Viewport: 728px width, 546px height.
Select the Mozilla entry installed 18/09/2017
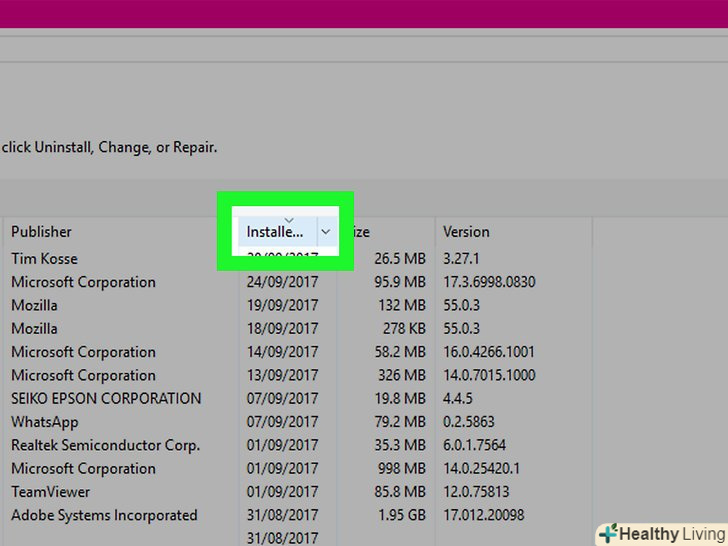coord(34,329)
